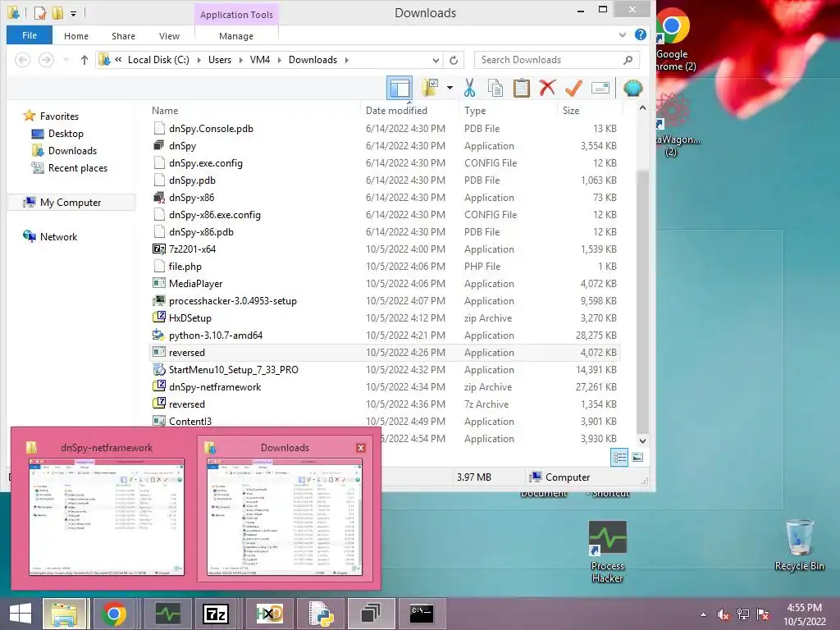Go up one folder level

pyautogui.click(x=84, y=60)
